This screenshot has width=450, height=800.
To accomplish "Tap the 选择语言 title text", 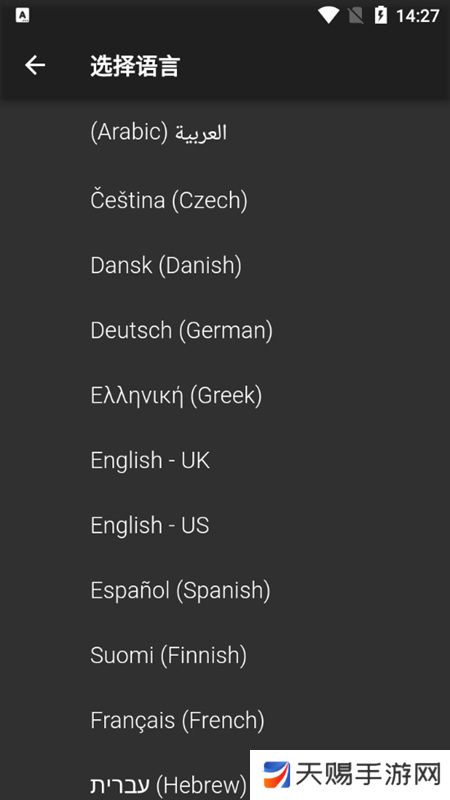I will [x=135, y=66].
